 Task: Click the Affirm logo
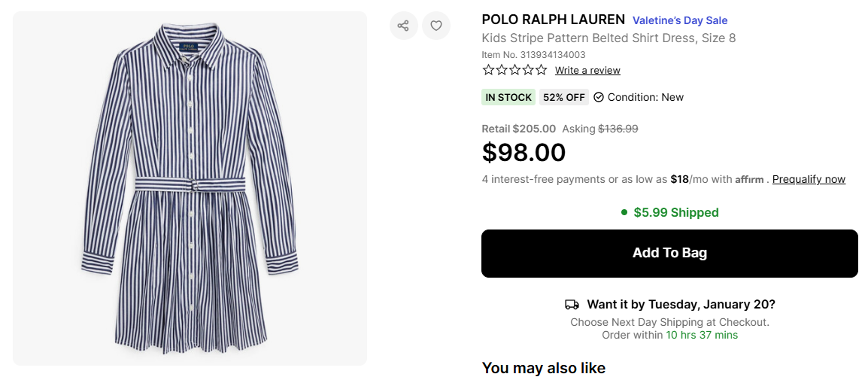tap(749, 180)
